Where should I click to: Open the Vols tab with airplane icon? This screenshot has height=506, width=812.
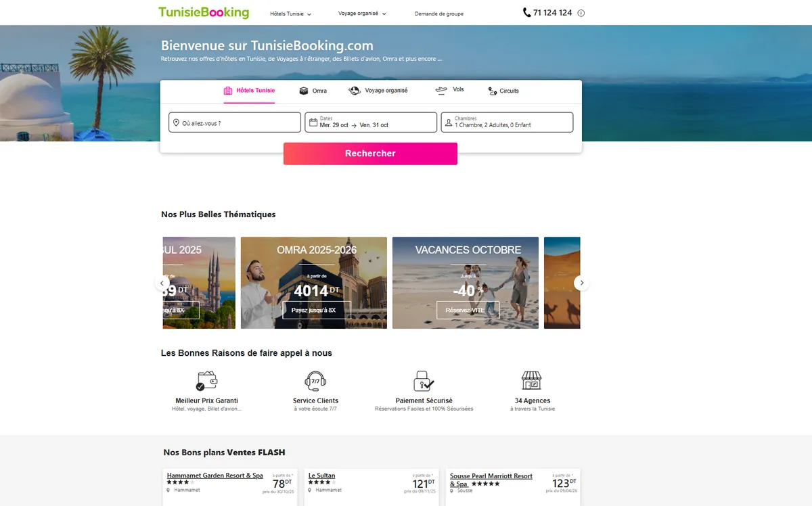click(449, 90)
